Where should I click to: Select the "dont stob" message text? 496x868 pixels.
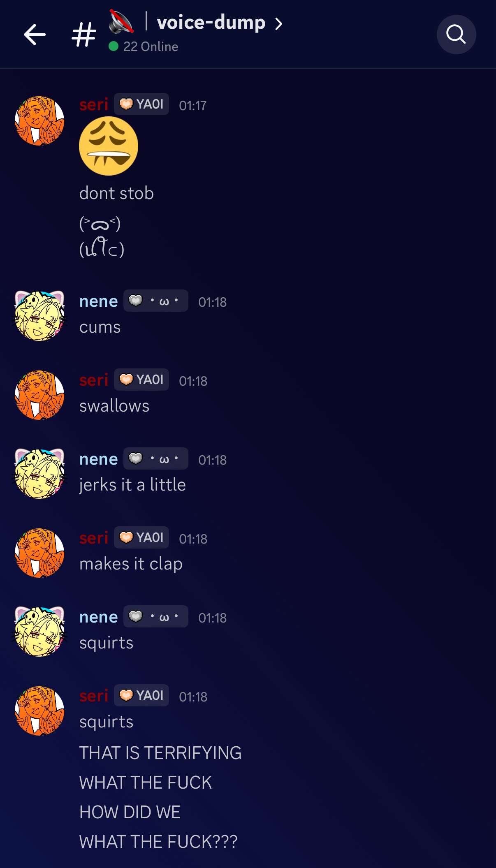coord(116,193)
